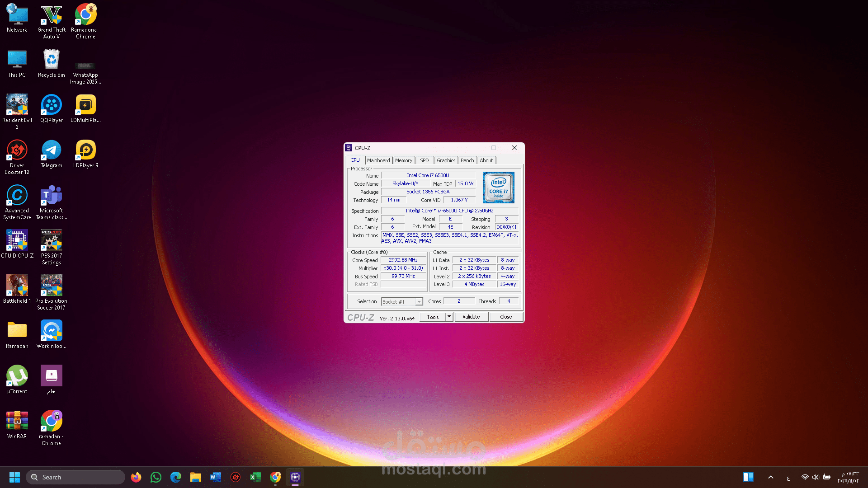This screenshot has height=488, width=868.
Task: Select the SPD tab
Action: (x=424, y=160)
